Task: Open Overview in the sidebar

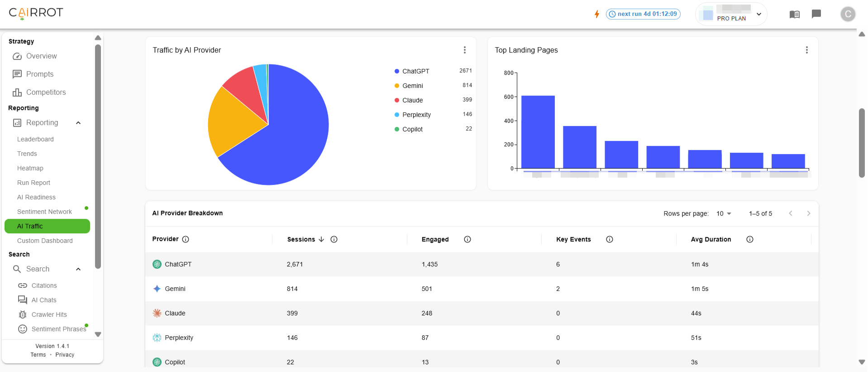Action: point(42,56)
